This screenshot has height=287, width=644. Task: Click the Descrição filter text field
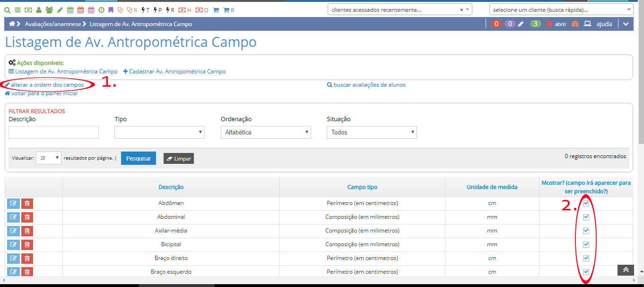pos(53,132)
